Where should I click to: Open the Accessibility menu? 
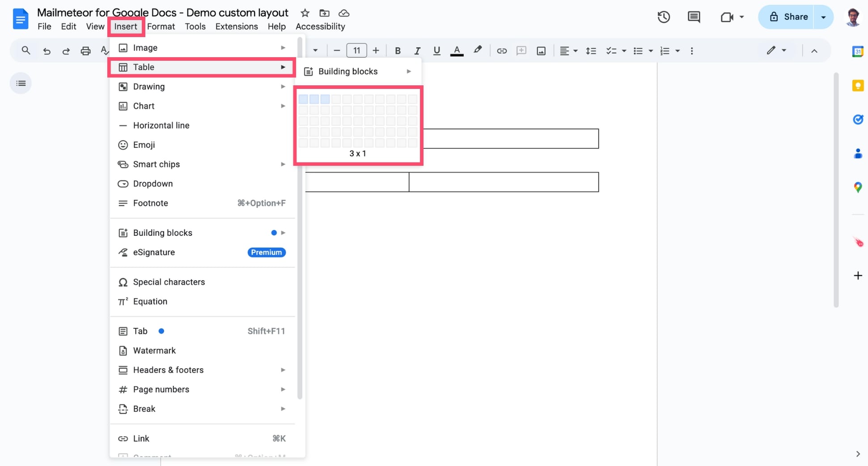click(x=320, y=26)
